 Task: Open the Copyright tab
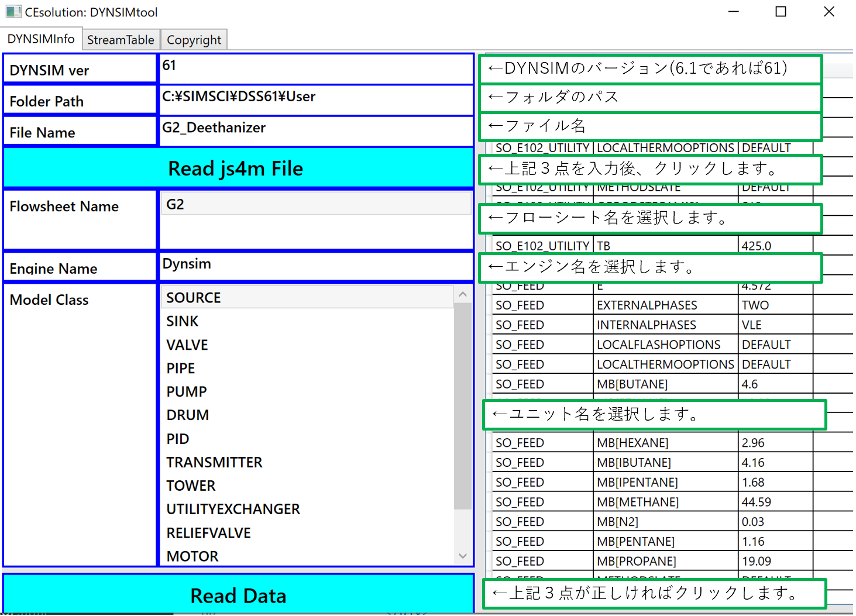pyautogui.click(x=194, y=40)
